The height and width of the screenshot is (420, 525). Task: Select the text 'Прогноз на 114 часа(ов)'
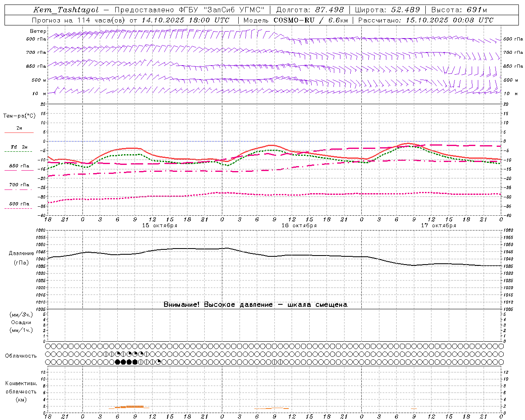click(x=79, y=20)
